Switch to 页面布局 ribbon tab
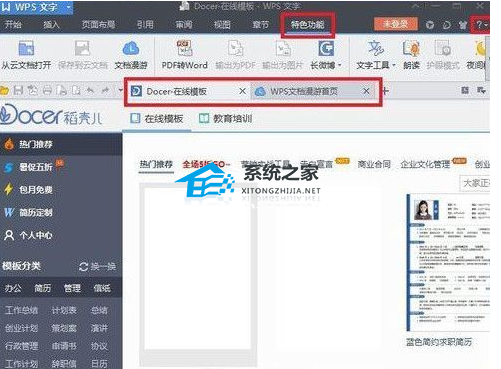 coord(98,24)
